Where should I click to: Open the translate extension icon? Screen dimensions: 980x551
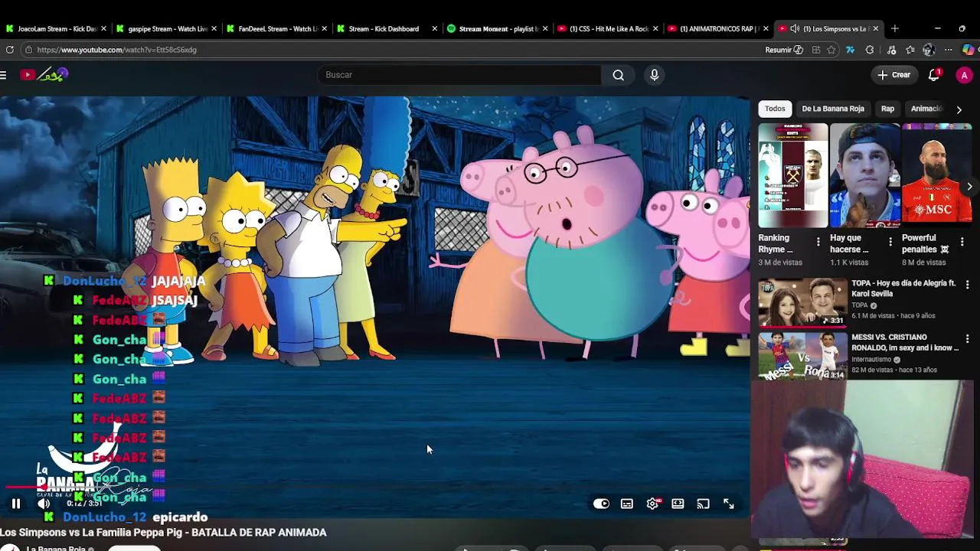click(x=850, y=50)
